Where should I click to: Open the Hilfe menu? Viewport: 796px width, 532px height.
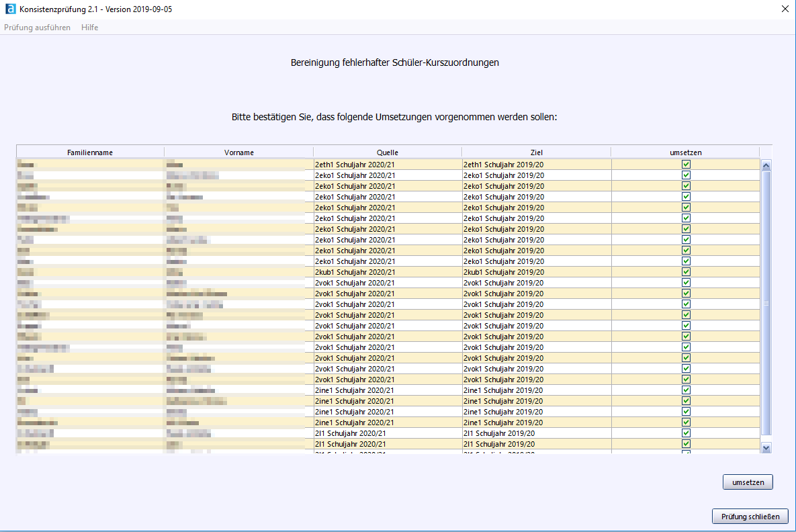90,28
